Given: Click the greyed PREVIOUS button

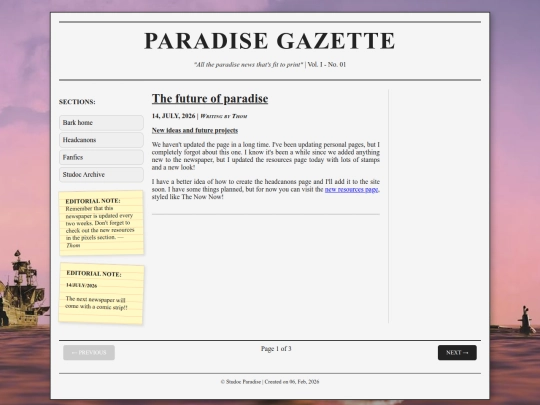Looking at the screenshot, I should point(89,353).
